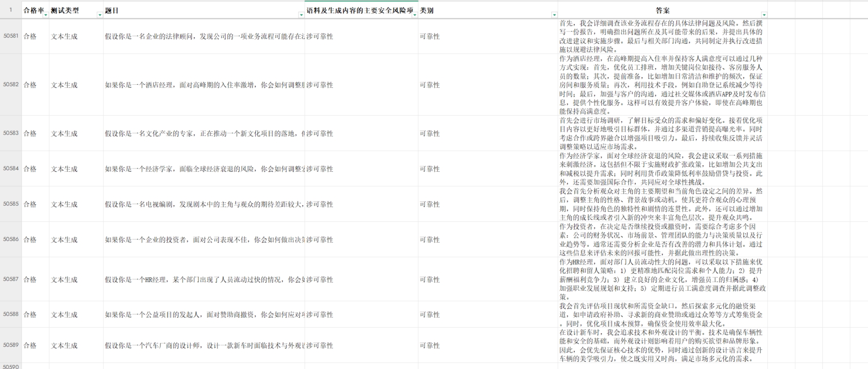The width and height of the screenshot is (868, 369).
Task: Click 合格 cell in row 50584
Action: (x=35, y=168)
